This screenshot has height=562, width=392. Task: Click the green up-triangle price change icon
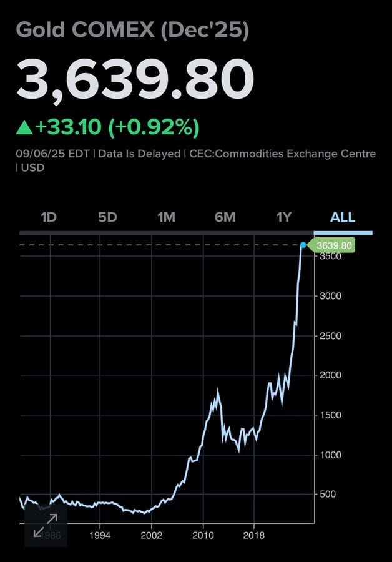click(24, 127)
